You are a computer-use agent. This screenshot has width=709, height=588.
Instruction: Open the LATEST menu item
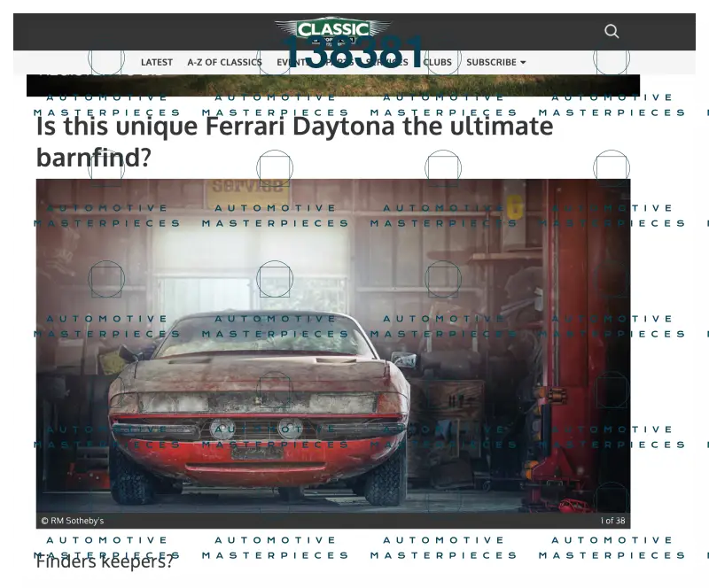[157, 62]
